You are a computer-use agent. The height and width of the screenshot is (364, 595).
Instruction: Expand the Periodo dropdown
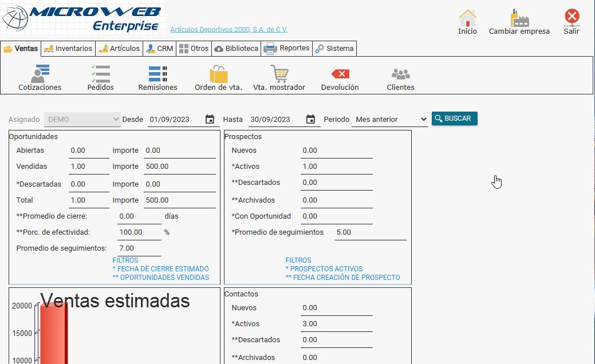point(390,119)
